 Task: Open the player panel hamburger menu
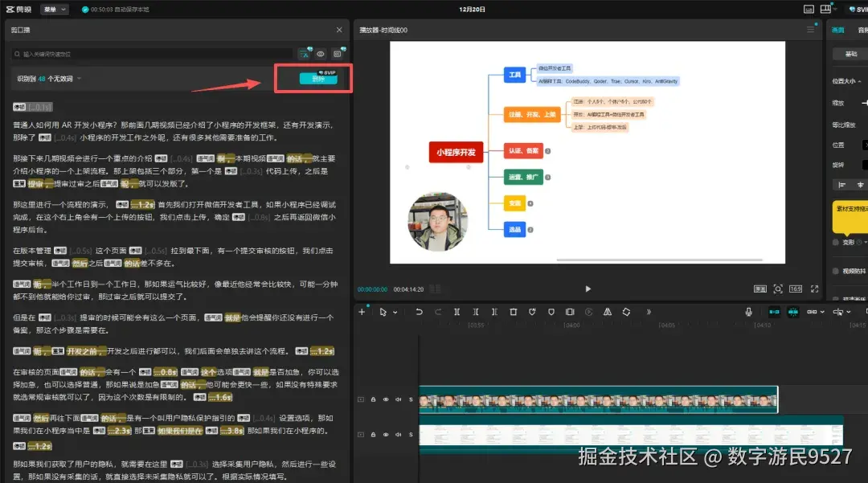[x=810, y=30]
